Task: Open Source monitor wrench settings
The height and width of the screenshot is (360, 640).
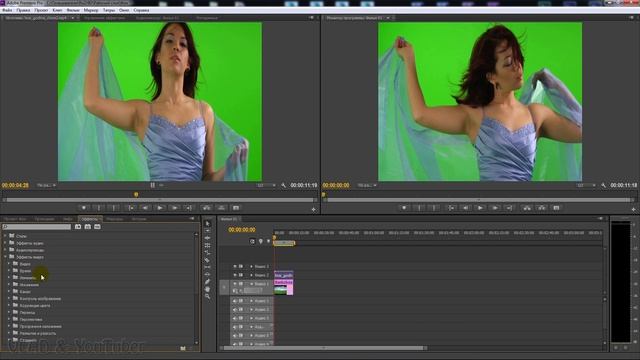Action: click(283, 185)
